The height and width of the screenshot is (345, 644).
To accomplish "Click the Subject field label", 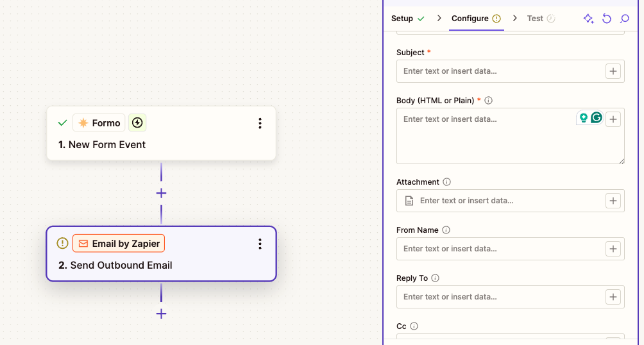I will click(x=411, y=53).
